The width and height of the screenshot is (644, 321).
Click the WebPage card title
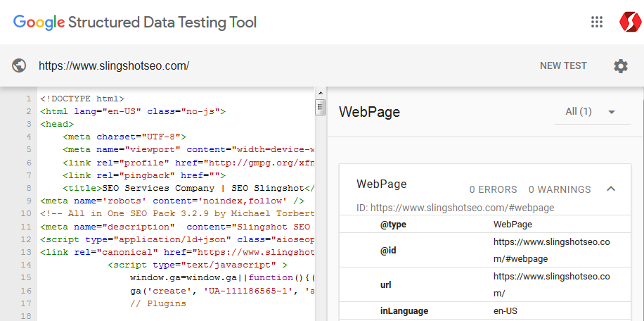coord(382,184)
